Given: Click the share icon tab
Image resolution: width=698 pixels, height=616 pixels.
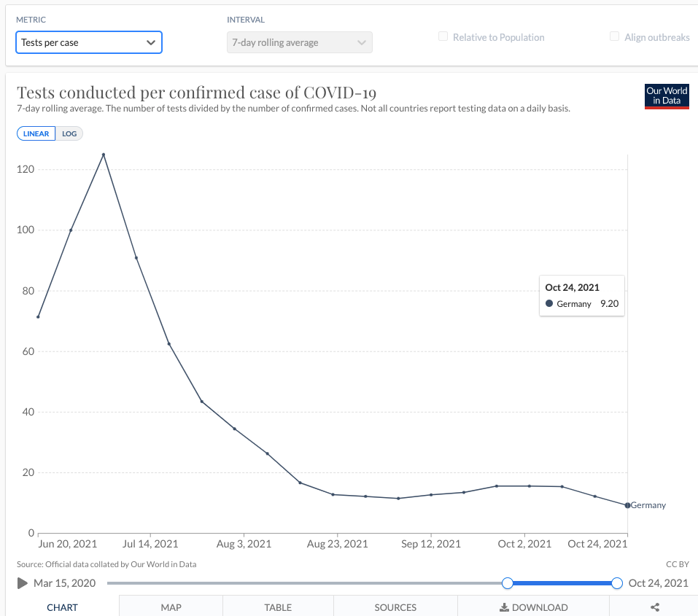Looking at the screenshot, I should point(654,607).
